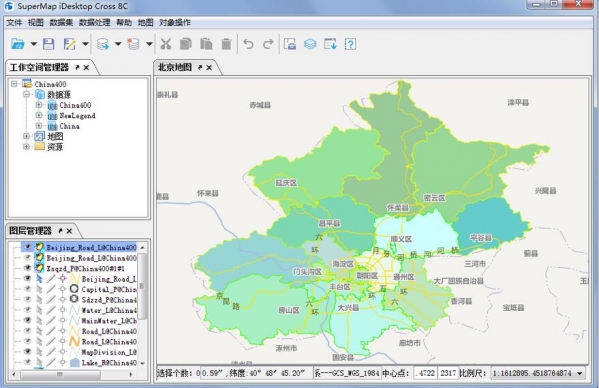
Task: Open the 文件 menu
Action: [x=14, y=23]
